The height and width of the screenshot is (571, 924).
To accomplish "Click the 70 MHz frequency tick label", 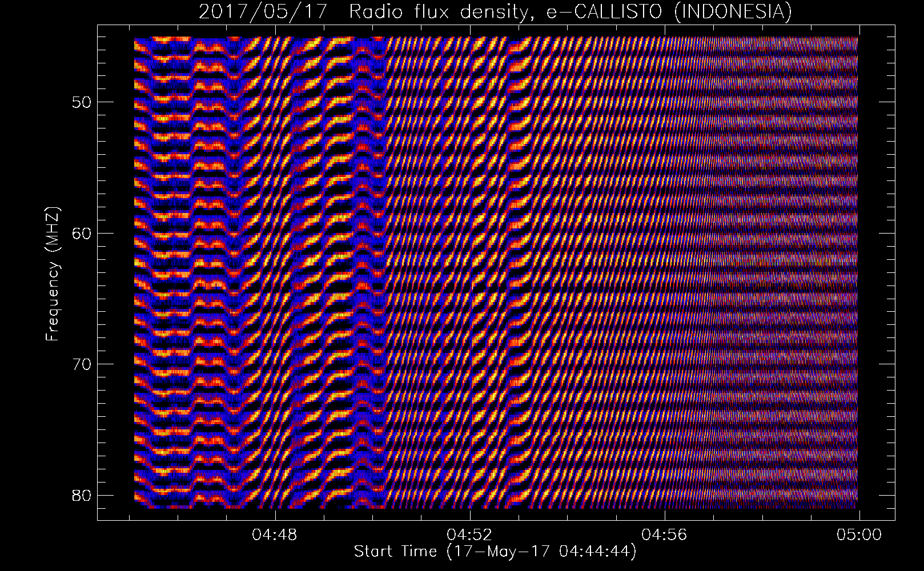I will (81, 364).
